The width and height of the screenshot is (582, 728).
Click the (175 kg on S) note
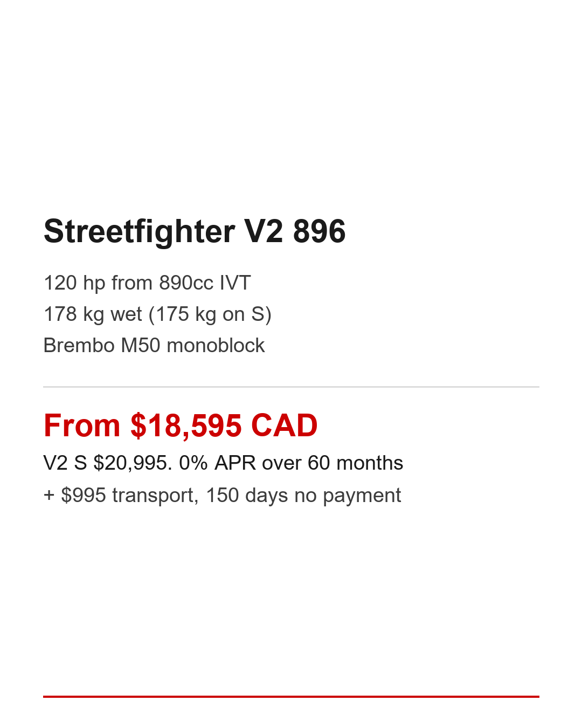[x=210, y=314]
